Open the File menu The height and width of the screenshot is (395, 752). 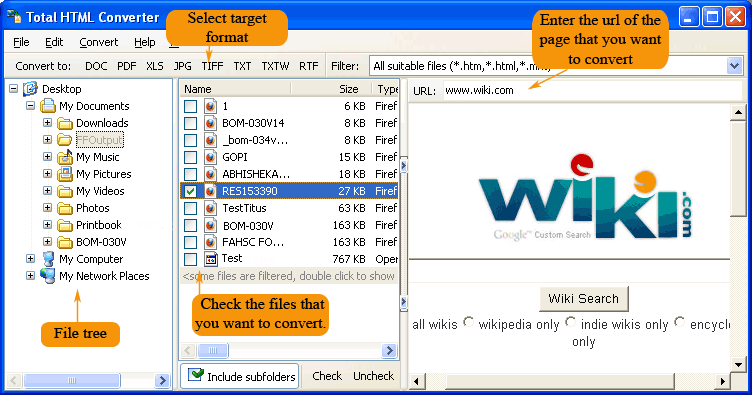tap(21, 42)
